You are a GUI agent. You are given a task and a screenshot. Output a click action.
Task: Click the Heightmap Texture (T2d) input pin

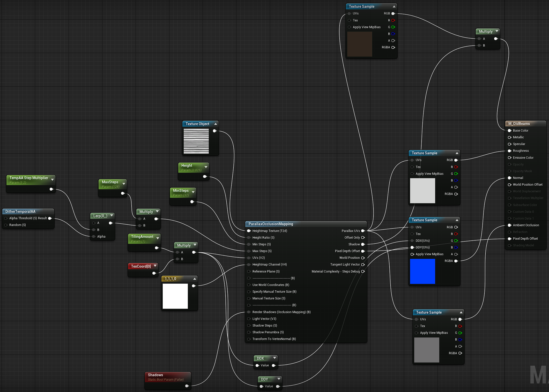click(249, 231)
